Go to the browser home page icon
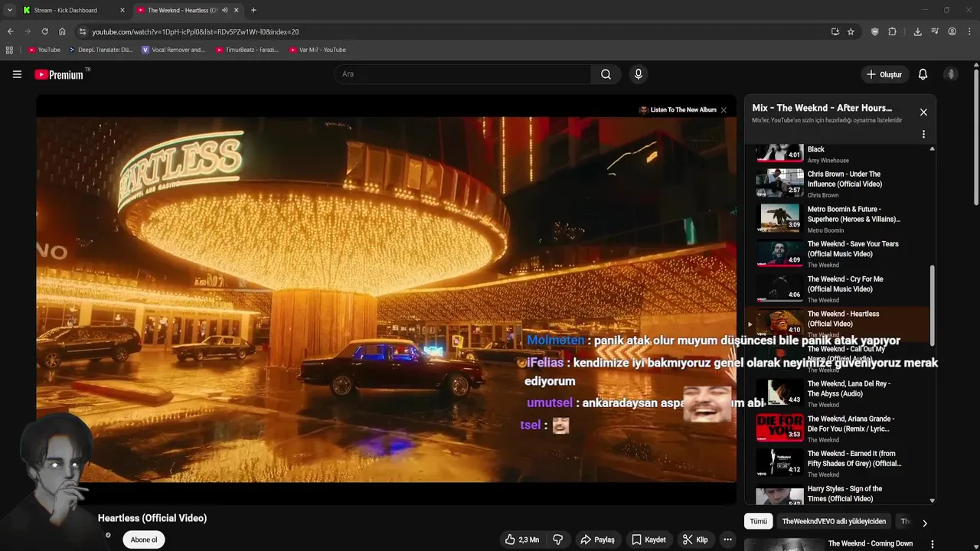Image resolution: width=980 pixels, height=551 pixels. pyautogui.click(x=62, y=31)
